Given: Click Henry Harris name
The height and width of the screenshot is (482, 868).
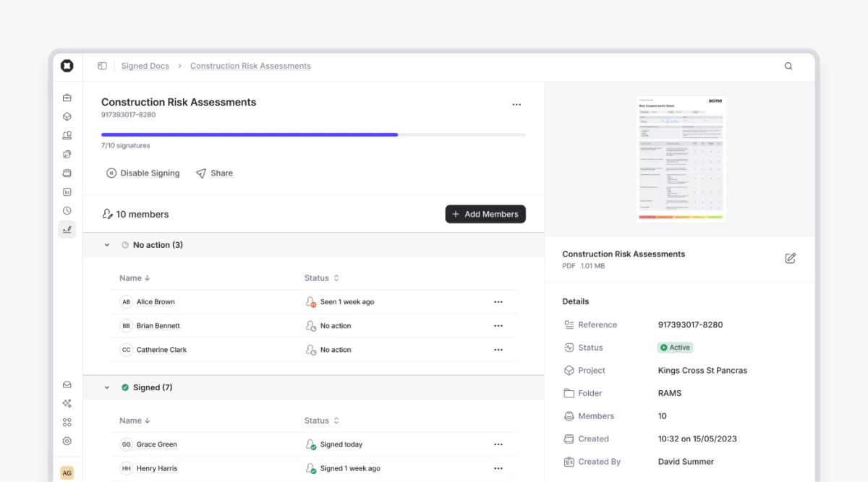Looking at the screenshot, I should click(157, 468).
